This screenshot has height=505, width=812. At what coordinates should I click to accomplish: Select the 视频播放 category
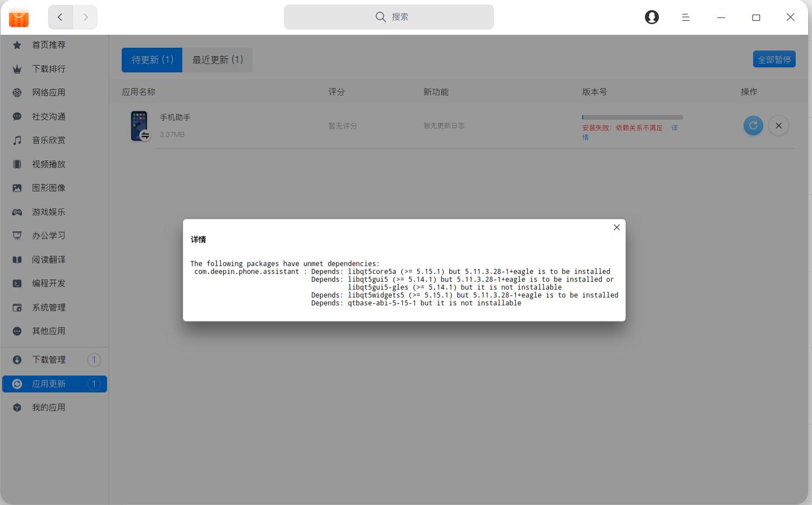(x=54, y=164)
